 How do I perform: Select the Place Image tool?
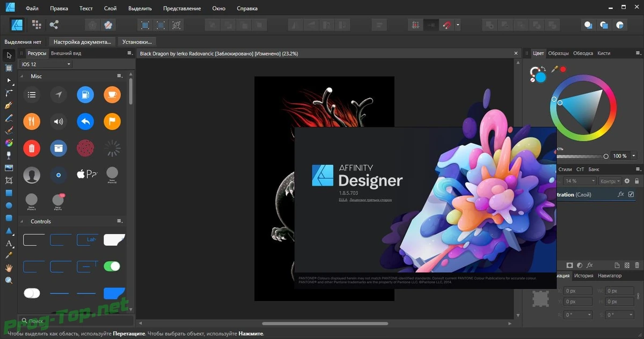[x=9, y=168]
